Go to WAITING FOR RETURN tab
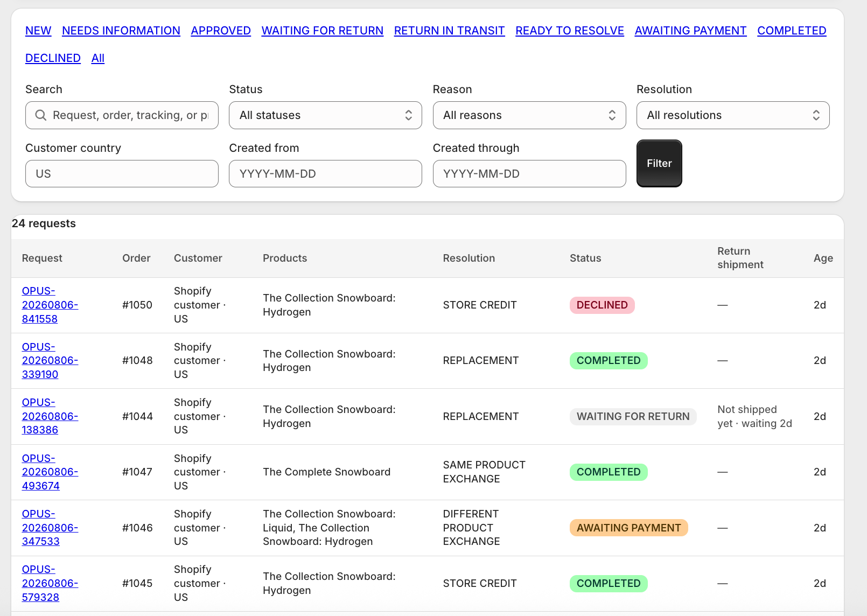The height and width of the screenshot is (616, 867). coord(323,31)
